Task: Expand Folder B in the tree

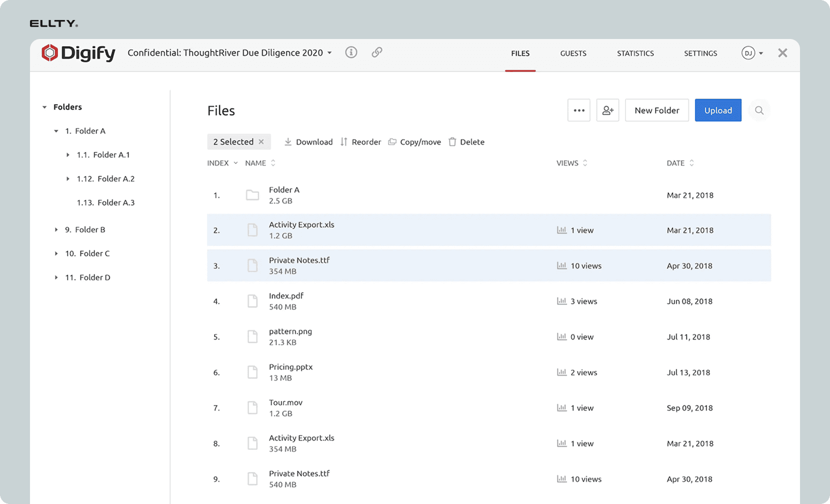Action: coord(56,229)
